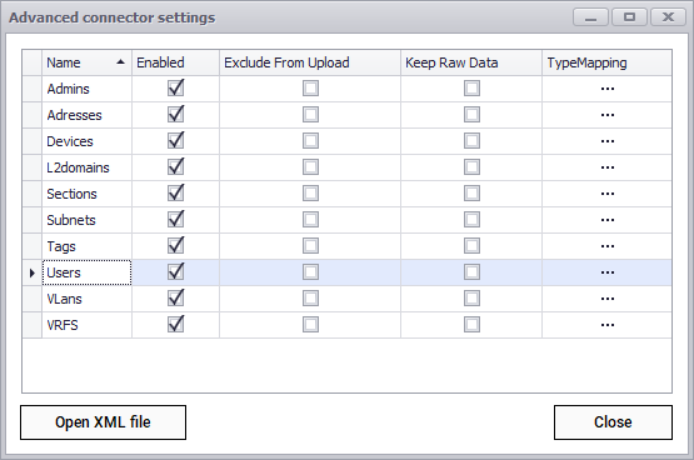Select the Sections name cell
The height and width of the screenshot is (460, 694).
(86, 193)
